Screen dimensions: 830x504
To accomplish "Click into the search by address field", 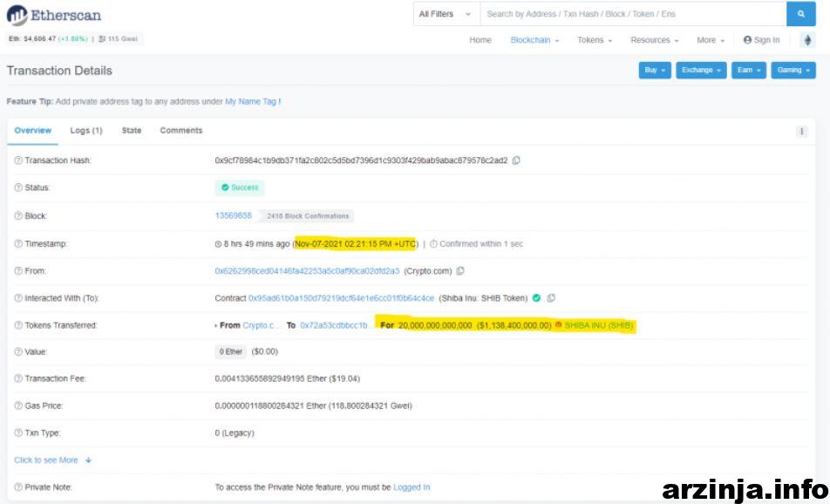I will 633,14.
